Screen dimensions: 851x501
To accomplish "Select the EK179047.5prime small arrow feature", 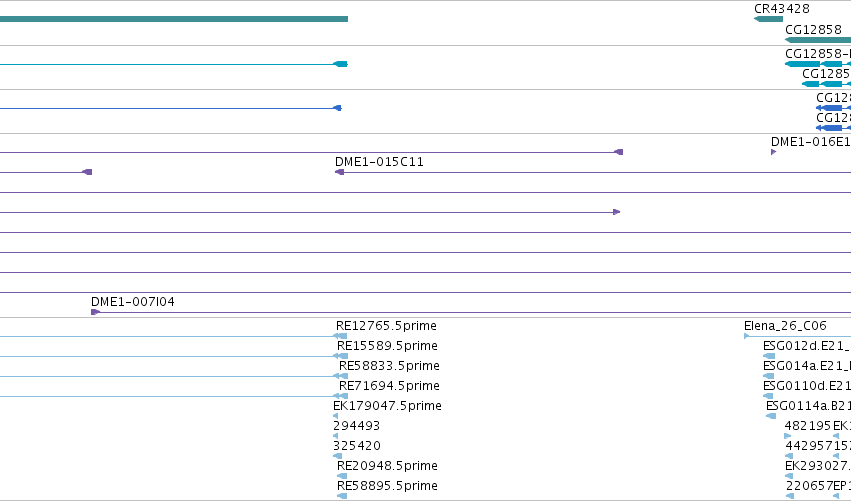I will (335, 416).
